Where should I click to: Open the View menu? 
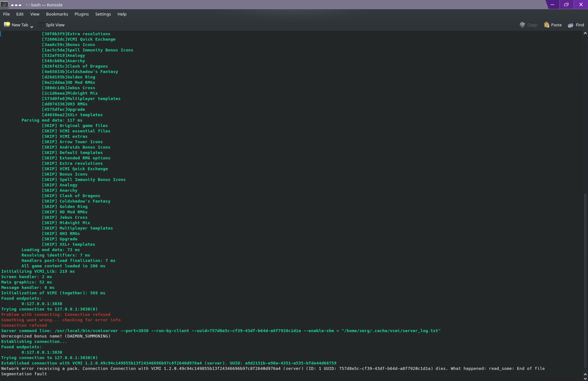click(x=35, y=14)
